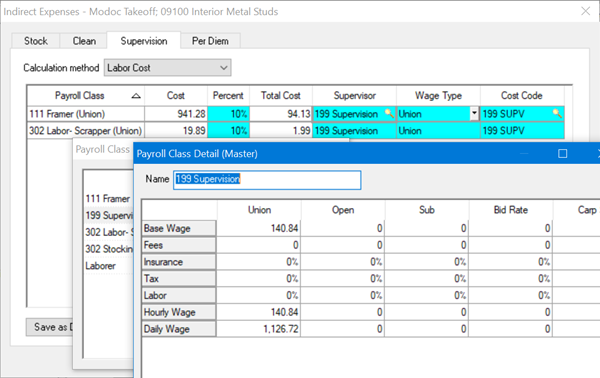Image resolution: width=600 pixels, height=378 pixels.
Task: Sort by Payroll Class column arrow
Action: click(136, 96)
